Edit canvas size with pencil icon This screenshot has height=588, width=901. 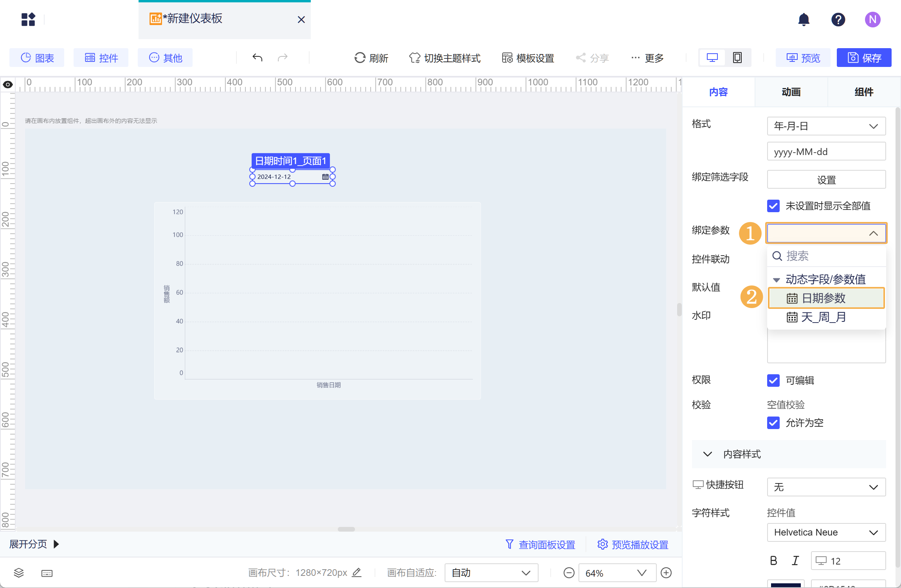pyautogui.click(x=357, y=573)
